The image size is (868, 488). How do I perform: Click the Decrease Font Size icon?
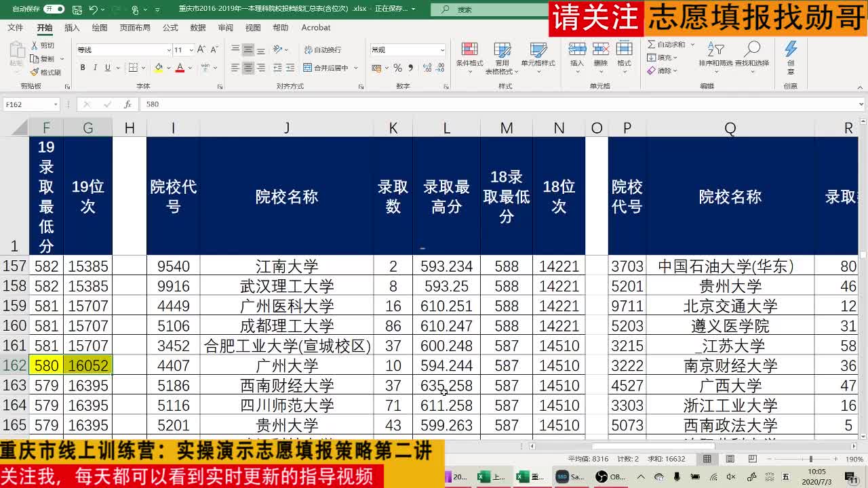[214, 49]
